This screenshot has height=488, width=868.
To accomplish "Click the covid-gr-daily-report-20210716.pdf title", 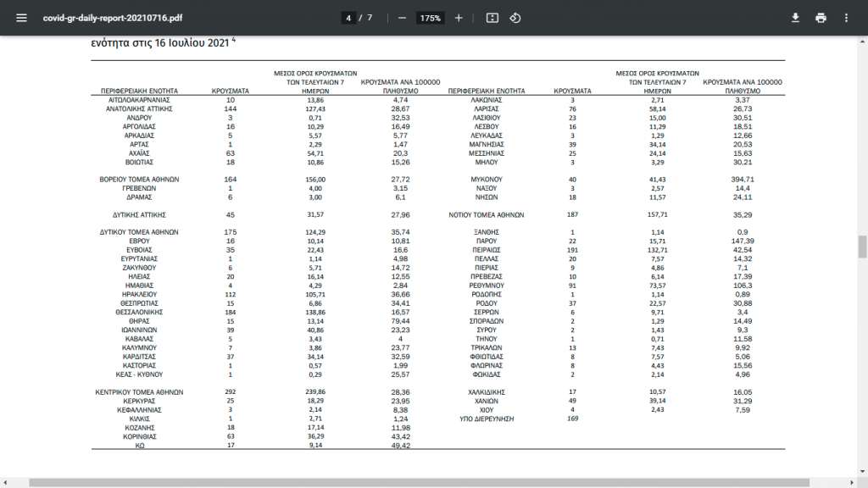I will pos(113,18).
